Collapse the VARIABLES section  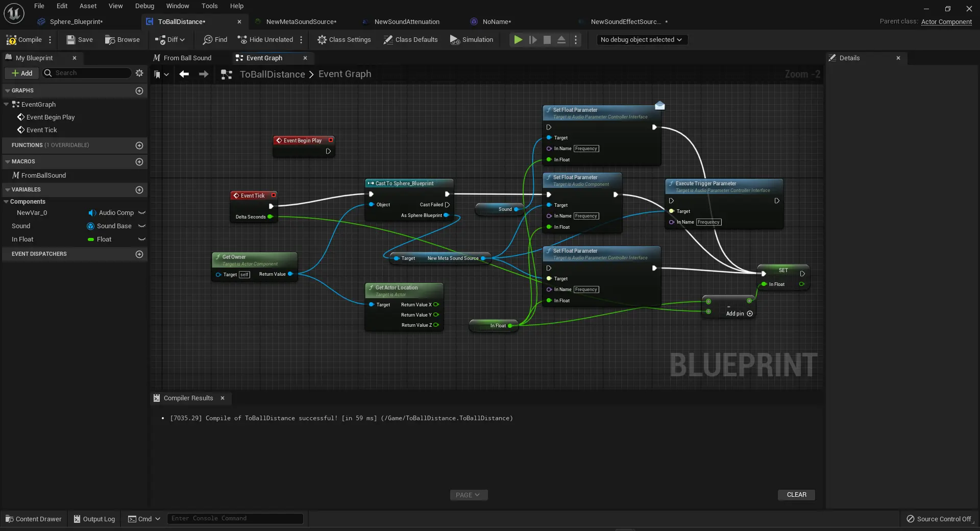8,190
